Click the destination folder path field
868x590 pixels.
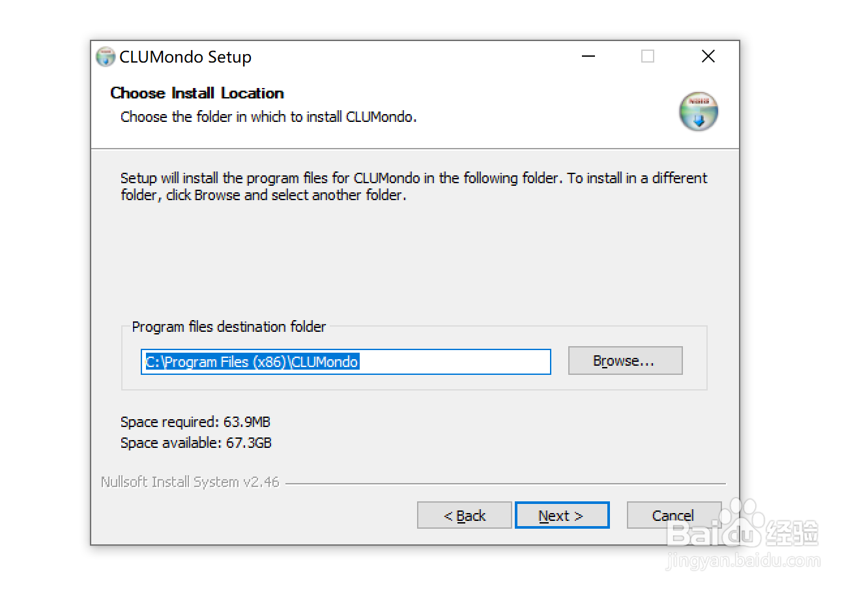[x=345, y=362]
